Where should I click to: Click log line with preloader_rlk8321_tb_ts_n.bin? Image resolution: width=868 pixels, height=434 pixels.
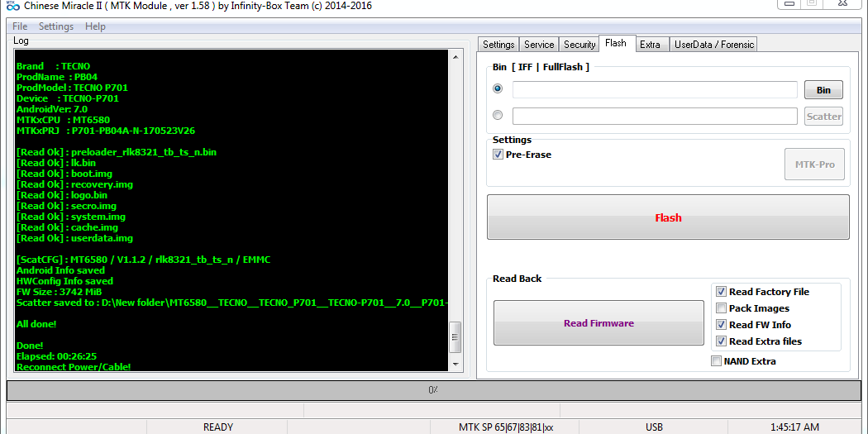[117, 152]
